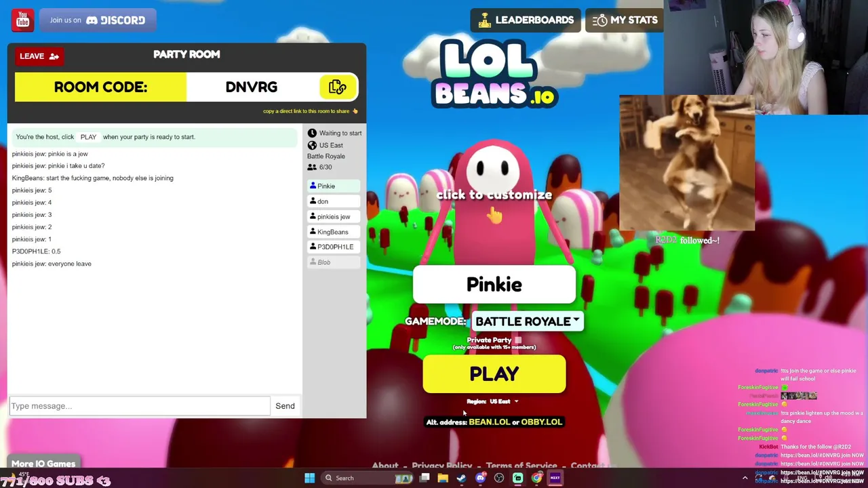
Task: Click KingBeans' chat message about starting the game
Action: click(92, 178)
